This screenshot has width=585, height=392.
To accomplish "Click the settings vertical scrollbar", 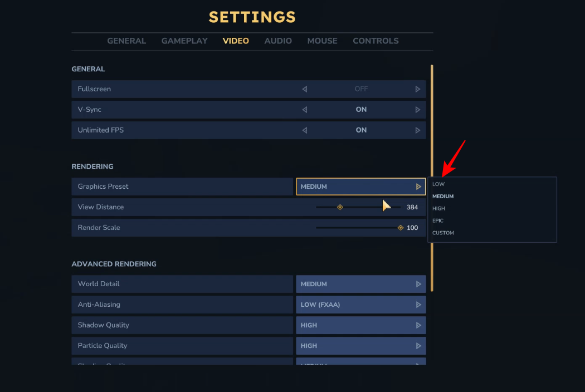I will click(432, 178).
